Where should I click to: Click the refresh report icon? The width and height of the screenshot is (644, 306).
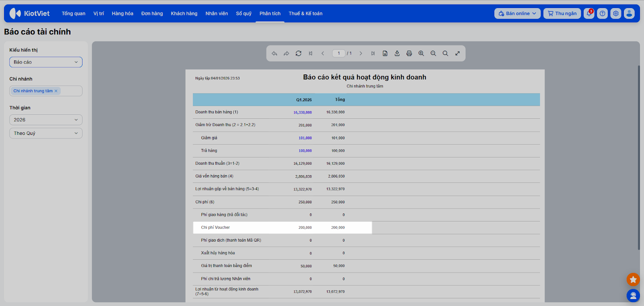click(x=298, y=54)
